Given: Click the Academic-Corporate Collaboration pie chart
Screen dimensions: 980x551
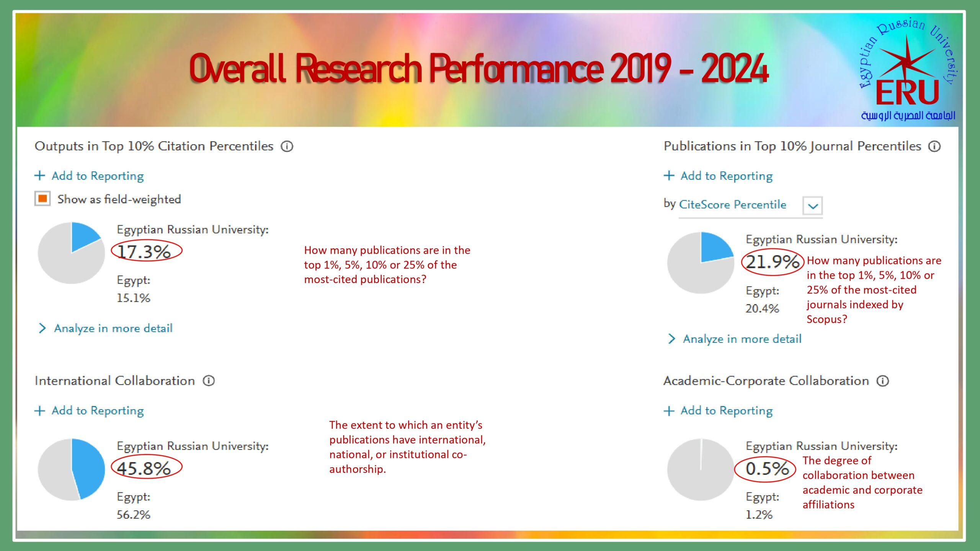Looking at the screenshot, I should [x=701, y=469].
